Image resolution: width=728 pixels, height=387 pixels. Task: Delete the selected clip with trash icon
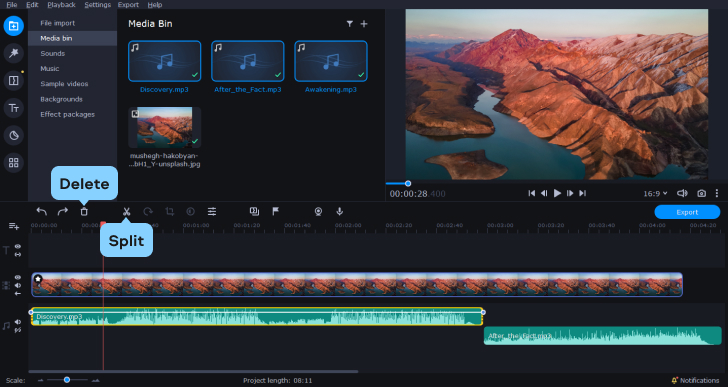(84, 212)
